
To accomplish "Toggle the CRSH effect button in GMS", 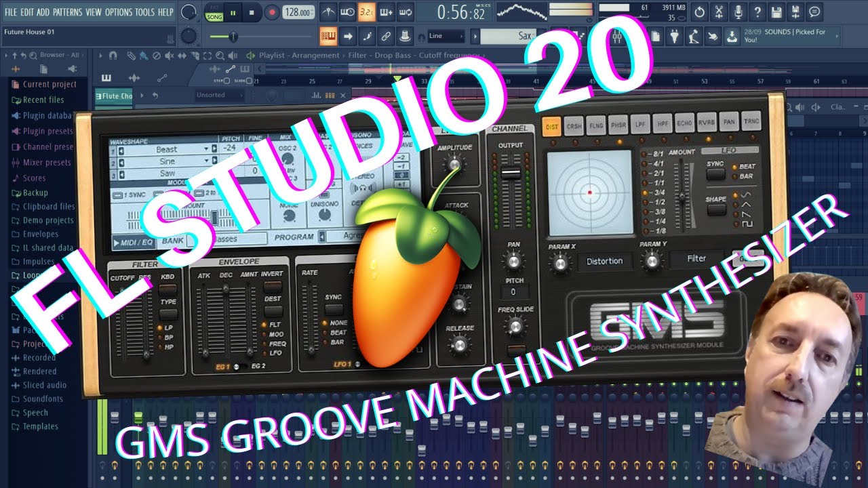I will point(574,125).
